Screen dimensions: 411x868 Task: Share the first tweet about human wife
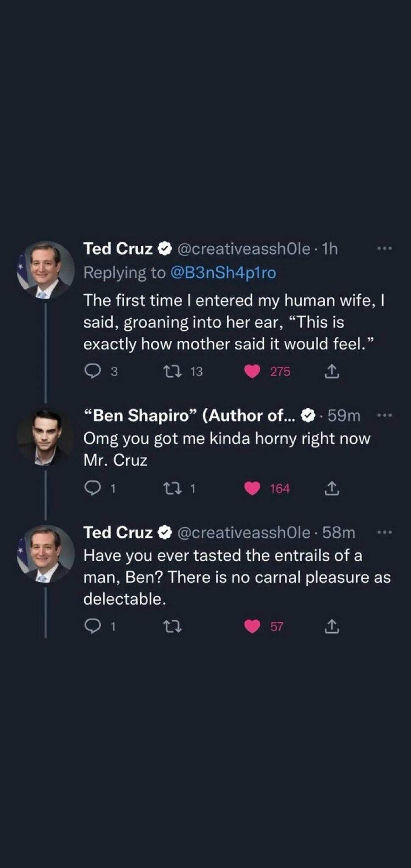332,372
